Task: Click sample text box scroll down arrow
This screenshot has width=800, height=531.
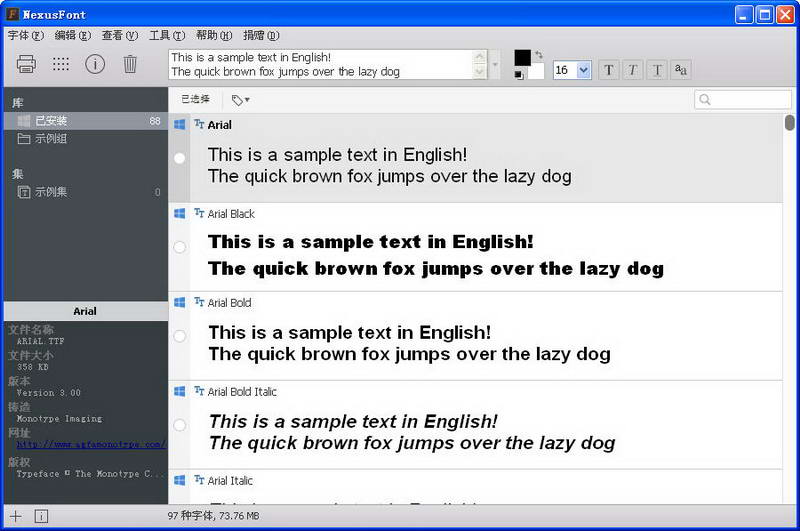Action: (480, 72)
